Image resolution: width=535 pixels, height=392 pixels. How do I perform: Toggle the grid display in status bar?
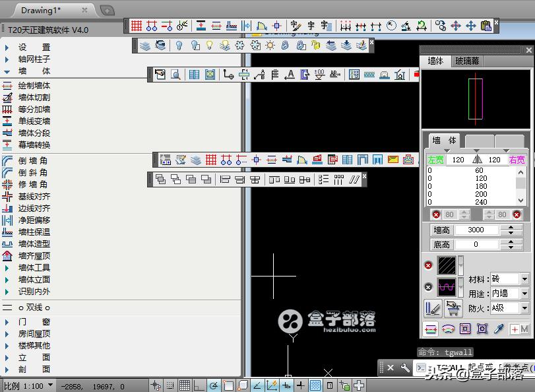(184, 385)
